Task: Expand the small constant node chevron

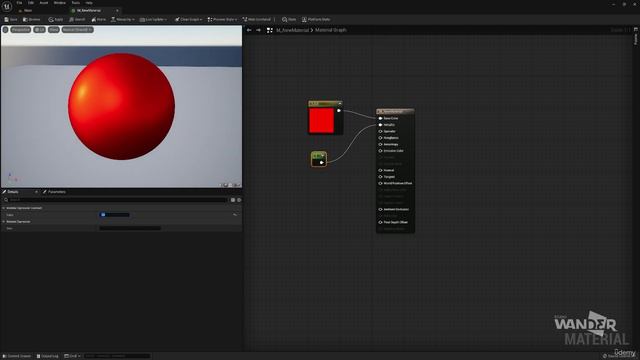Action: 323,156
